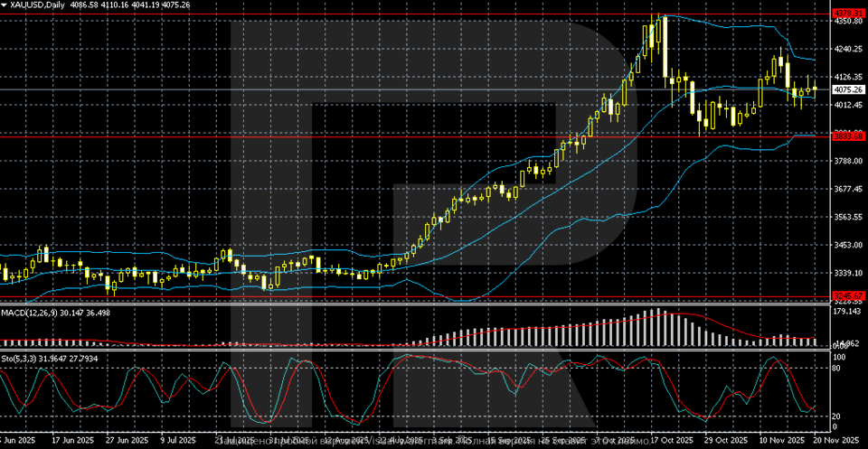The width and height of the screenshot is (868, 449).
Task: Click the 4240.25 price scale value
Action: (x=848, y=49)
